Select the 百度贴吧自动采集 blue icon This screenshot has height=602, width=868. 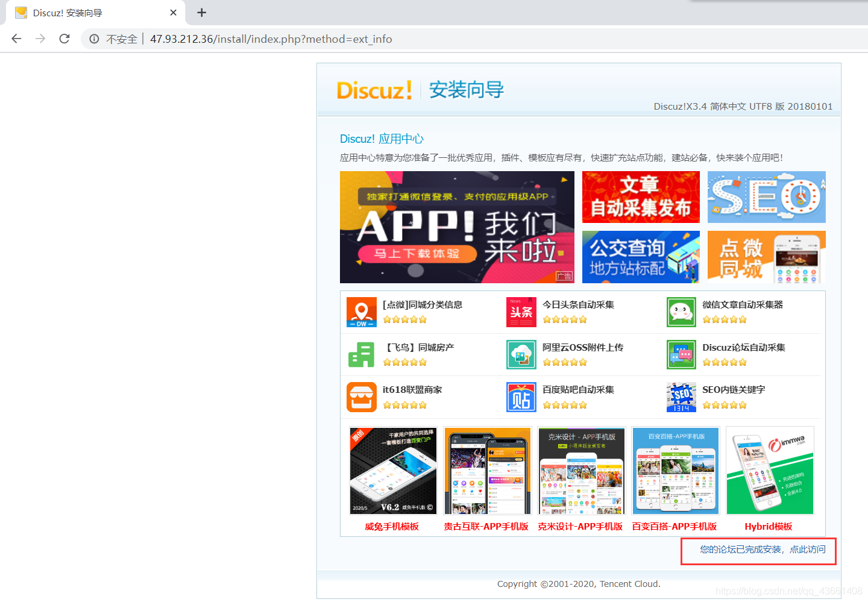coord(521,397)
